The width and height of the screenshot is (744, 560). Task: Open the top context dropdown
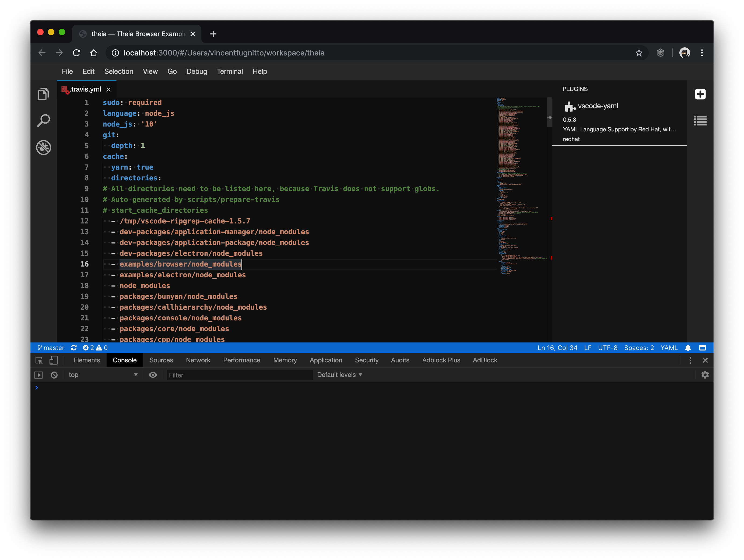103,375
